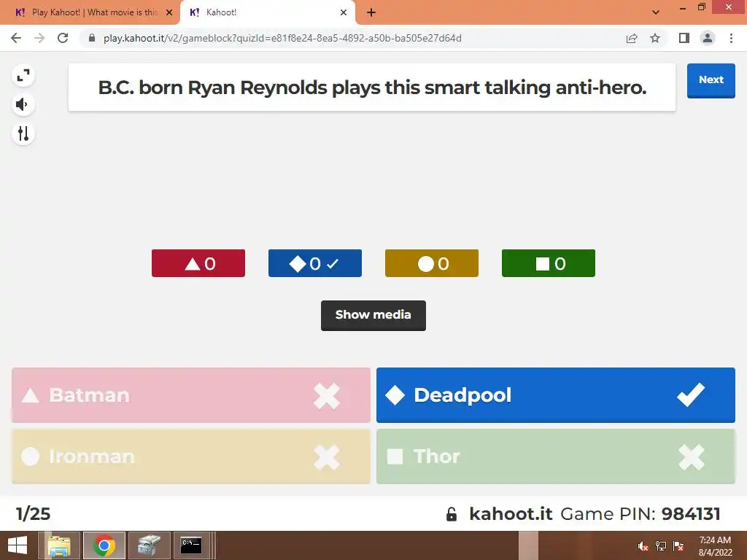This screenshot has height=560, width=747.
Task: Select the blue diamond answer count
Action: 315,263
